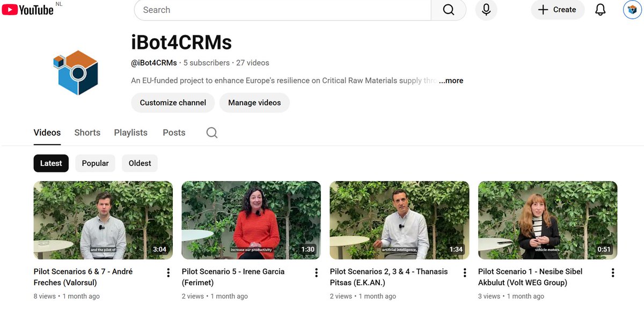Select the Oldest filter chip

pos(140,163)
